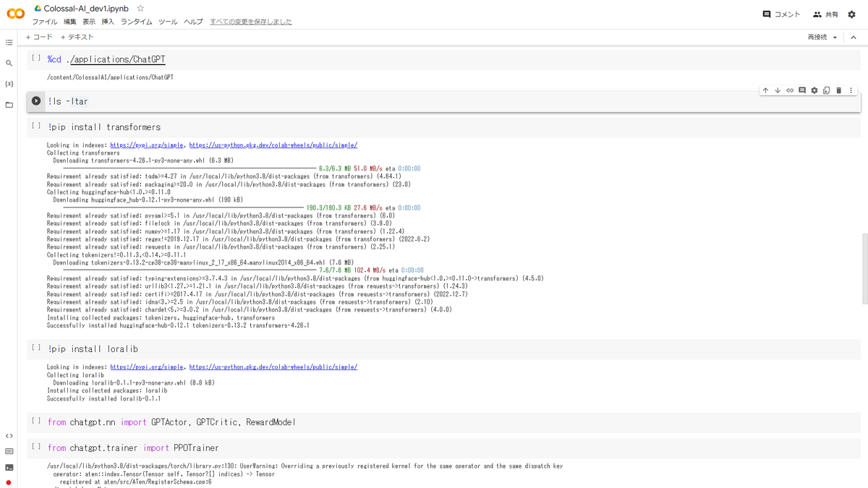868x488 pixels.
Task: Click into the !pip install loralib code
Action: 93,349
